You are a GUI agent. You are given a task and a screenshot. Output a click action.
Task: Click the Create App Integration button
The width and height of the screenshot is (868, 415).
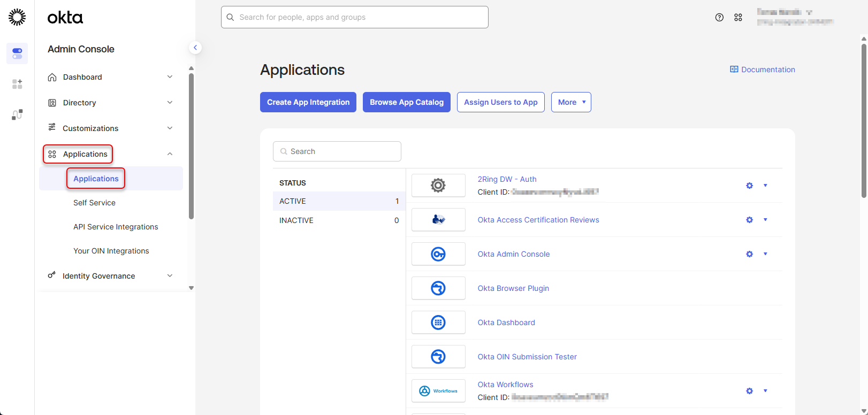[308, 102]
